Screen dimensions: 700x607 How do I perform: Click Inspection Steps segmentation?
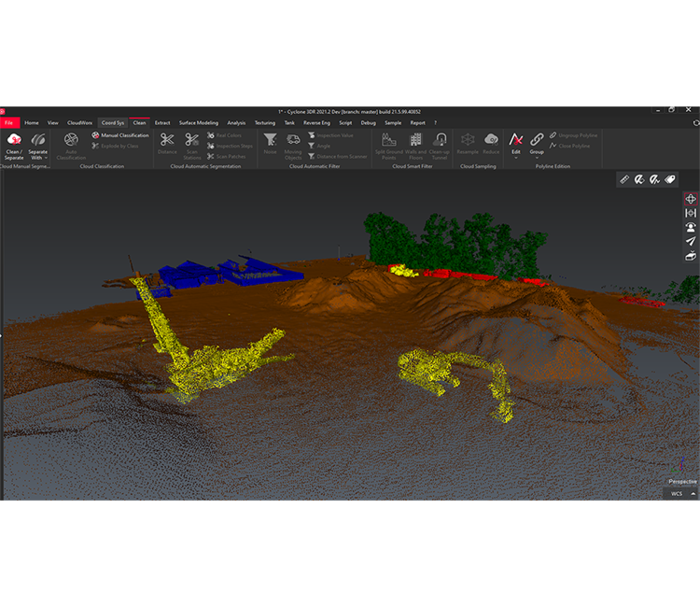click(230, 146)
